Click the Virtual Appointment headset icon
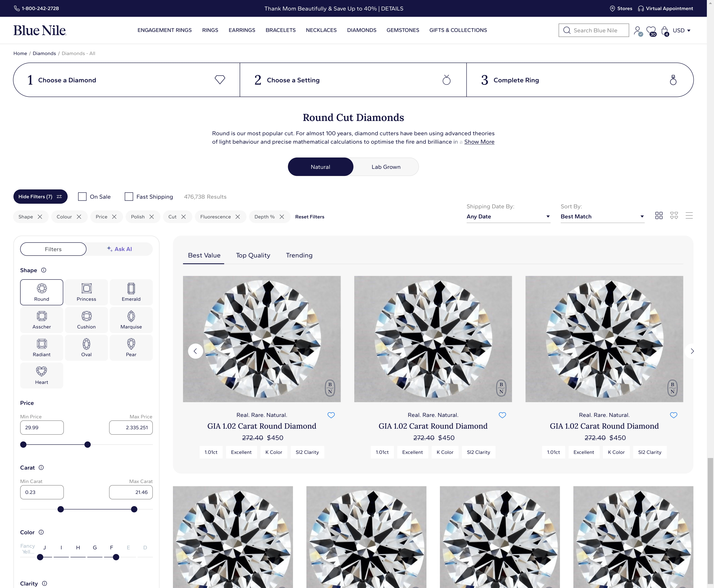The width and height of the screenshot is (714, 588). (641, 8)
